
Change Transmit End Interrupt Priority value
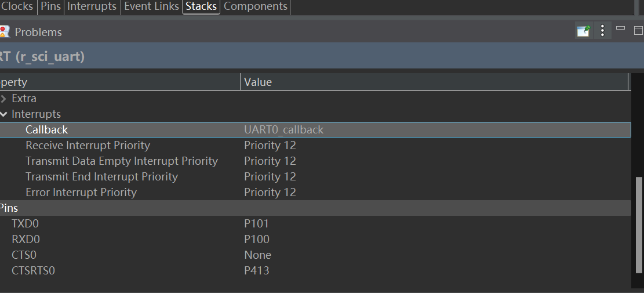[436, 177]
